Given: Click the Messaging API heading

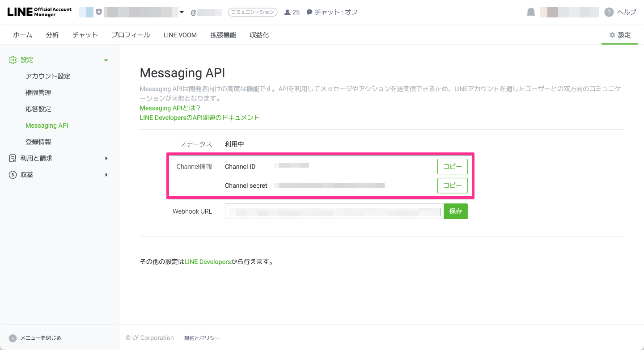Looking at the screenshot, I should pos(182,73).
